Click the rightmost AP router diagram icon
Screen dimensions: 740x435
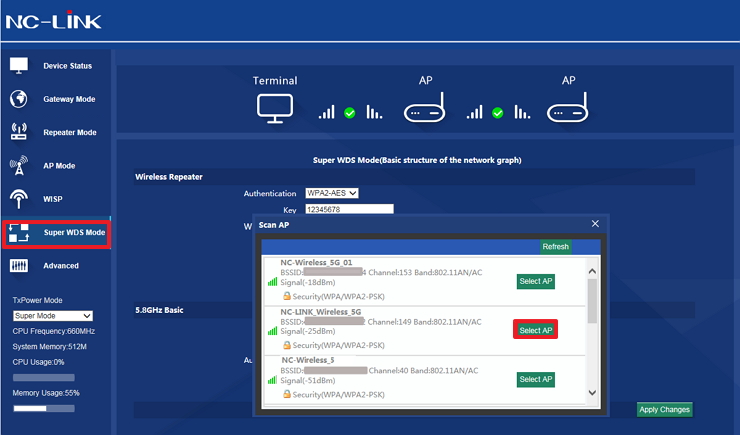(x=567, y=108)
